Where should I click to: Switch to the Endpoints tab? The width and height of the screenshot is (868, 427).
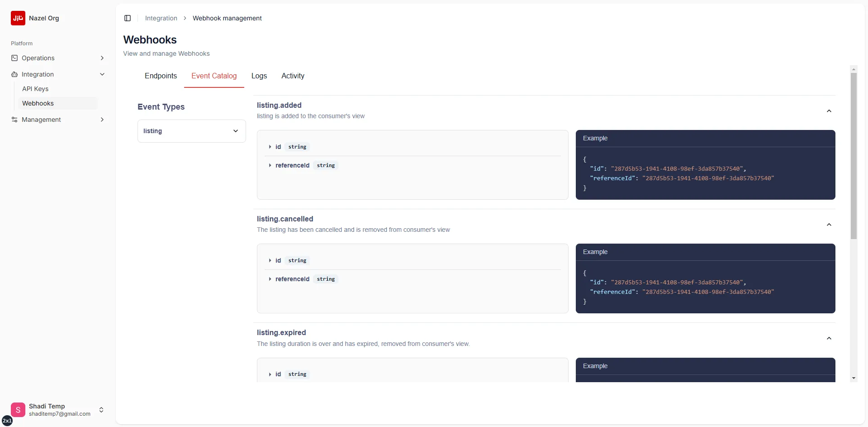click(161, 76)
